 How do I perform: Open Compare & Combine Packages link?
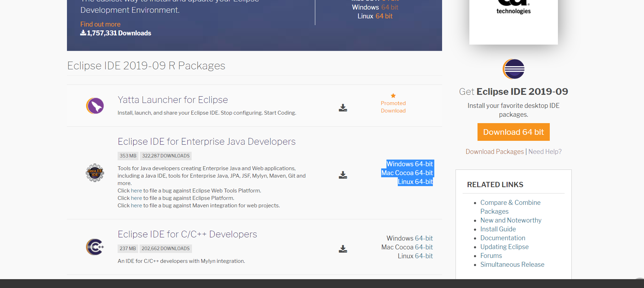pyautogui.click(x=510, y=207)
